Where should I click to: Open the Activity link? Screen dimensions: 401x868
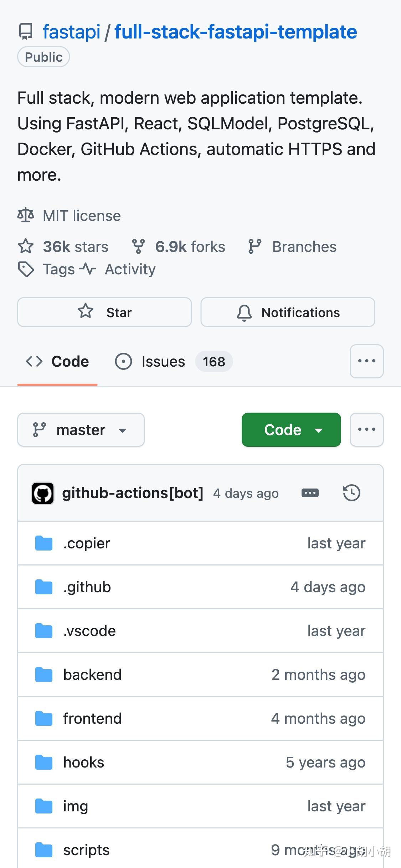pyautogui.click(x=130, y=269)
